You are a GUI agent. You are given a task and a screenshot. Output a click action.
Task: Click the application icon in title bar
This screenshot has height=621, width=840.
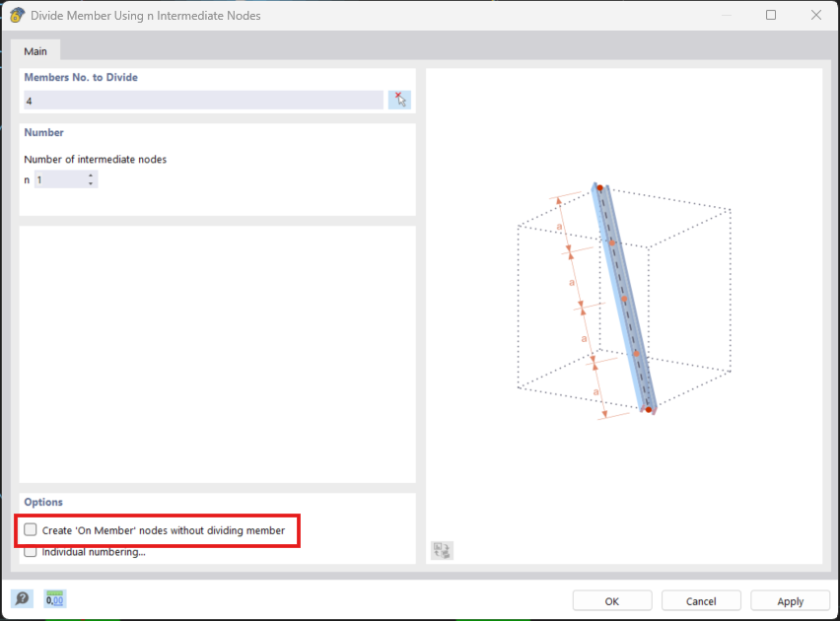pyautogui.click(x=17, y=15)
